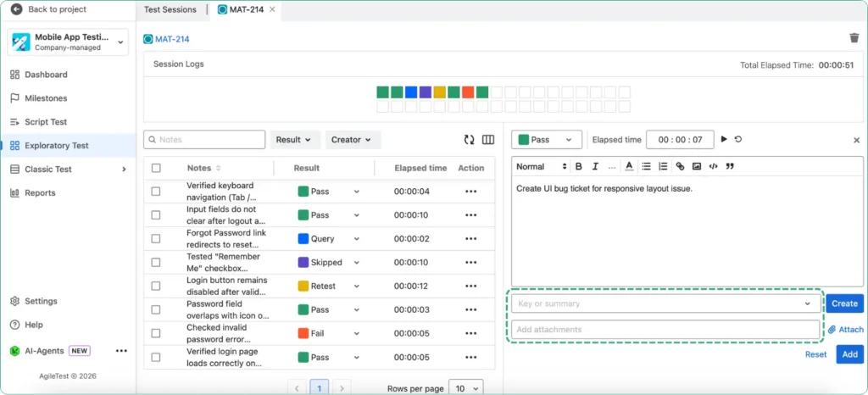868x395 pixels.
Task: Open the MAT-214 issue link
Action: (x=172, y=39)
